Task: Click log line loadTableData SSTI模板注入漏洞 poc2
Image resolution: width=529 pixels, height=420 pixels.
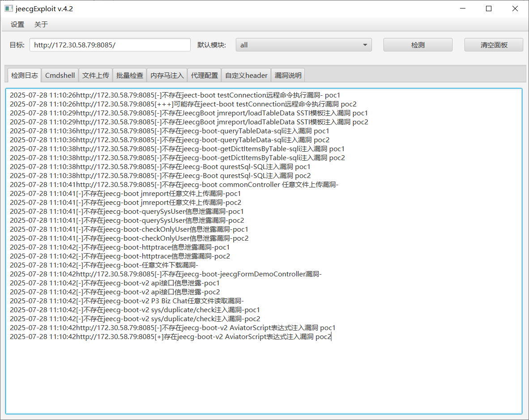Action: pyautogui.click(x=189, y=122)
